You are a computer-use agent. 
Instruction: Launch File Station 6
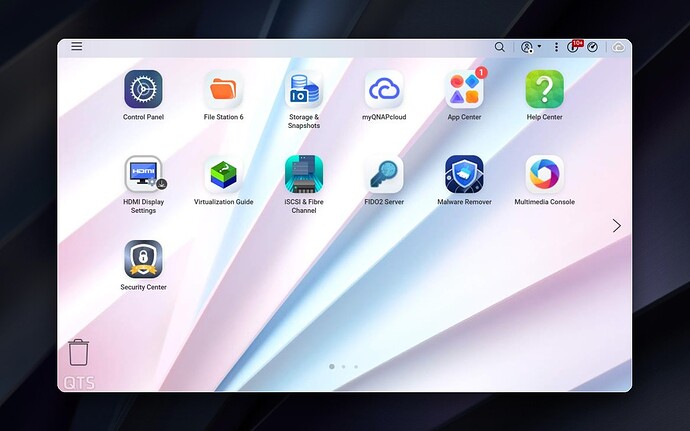click(223, 89)
